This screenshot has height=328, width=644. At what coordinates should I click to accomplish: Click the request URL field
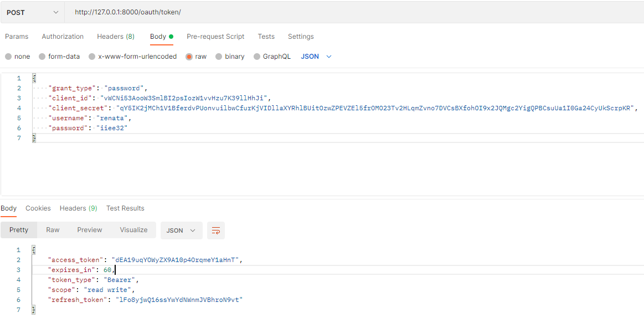(354, 12)
